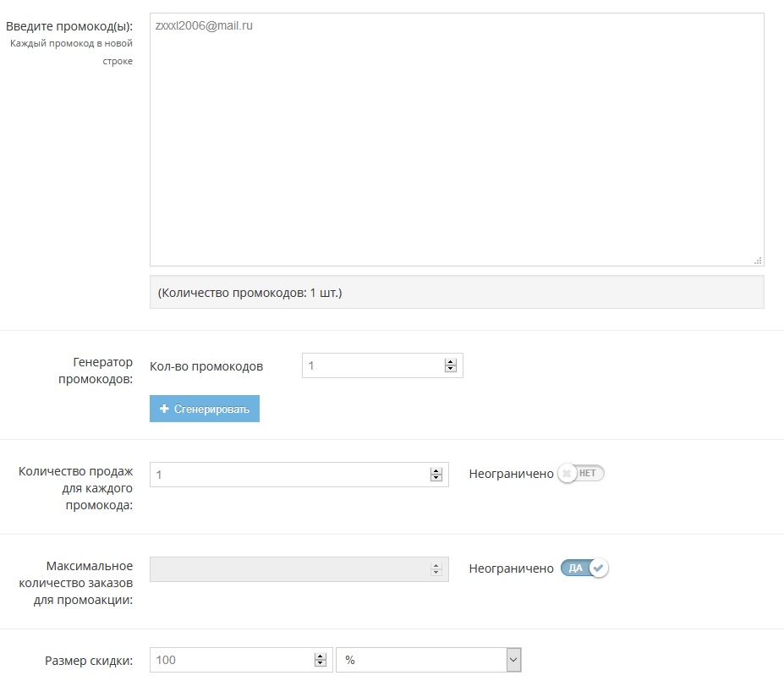784x681 pixels.
Task: Click the Размер скидки label
Action: (89, 661)
